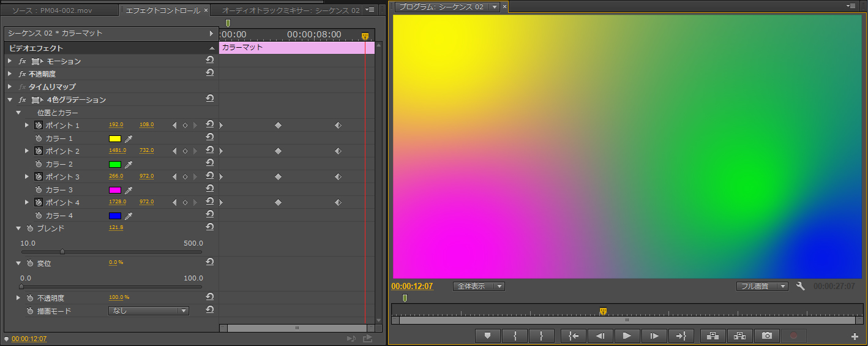868x346 pixels.
Task: Reset ポイント 1 parameter
Action: pos(210,124)
